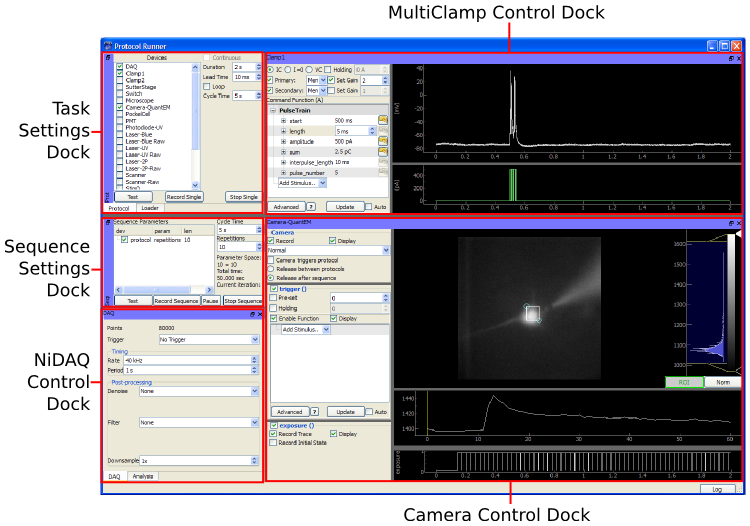Switch to the DAQ tab

click(x=114, y=477)
